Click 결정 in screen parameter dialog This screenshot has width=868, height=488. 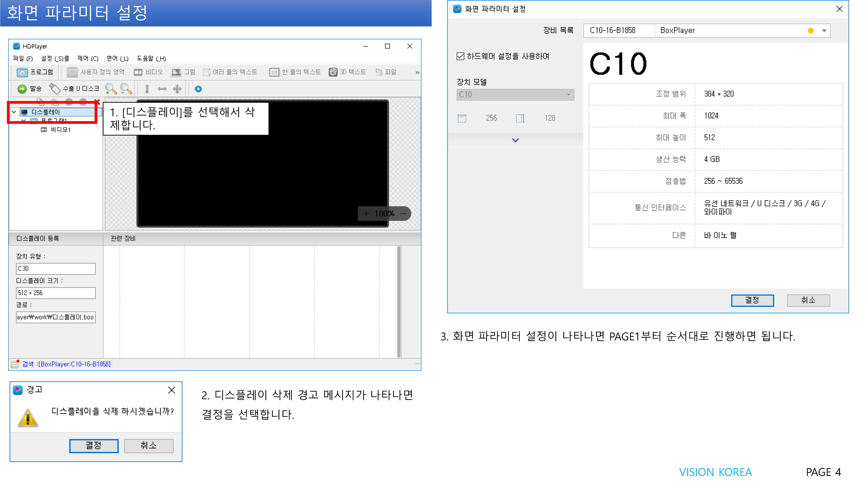pos(752,300)
